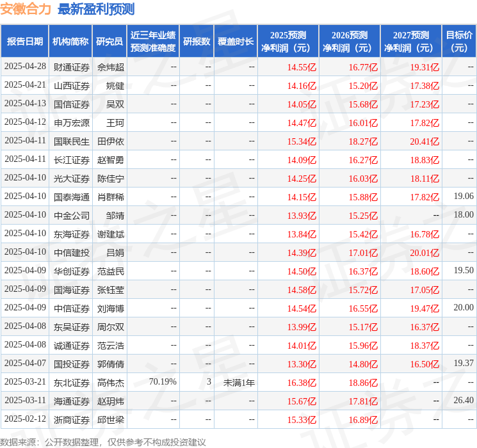The image size is (477, 448).
Task: Click the 19.37 target price
Action: coord(464,363)
